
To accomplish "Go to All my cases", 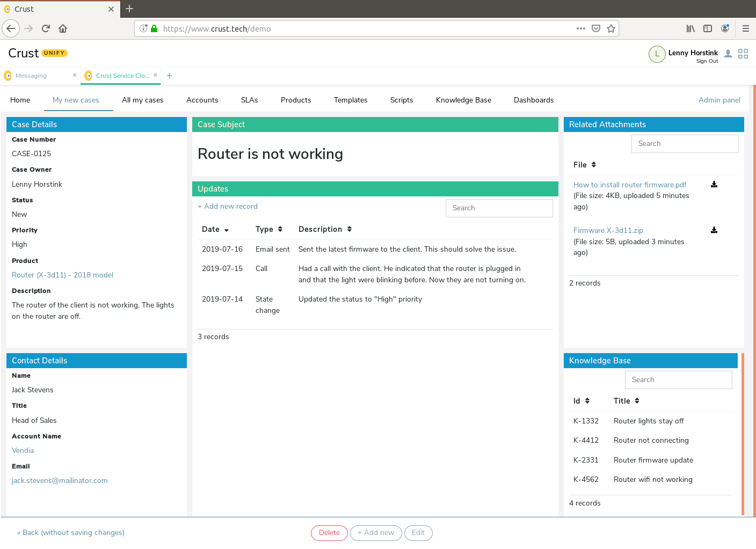I will tap(143, 100).
